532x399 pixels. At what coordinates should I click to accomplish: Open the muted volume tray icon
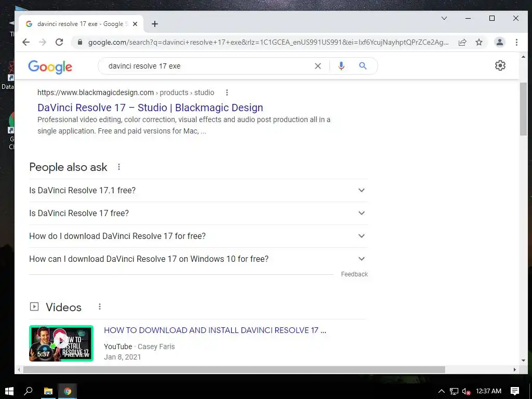point(466,391)
